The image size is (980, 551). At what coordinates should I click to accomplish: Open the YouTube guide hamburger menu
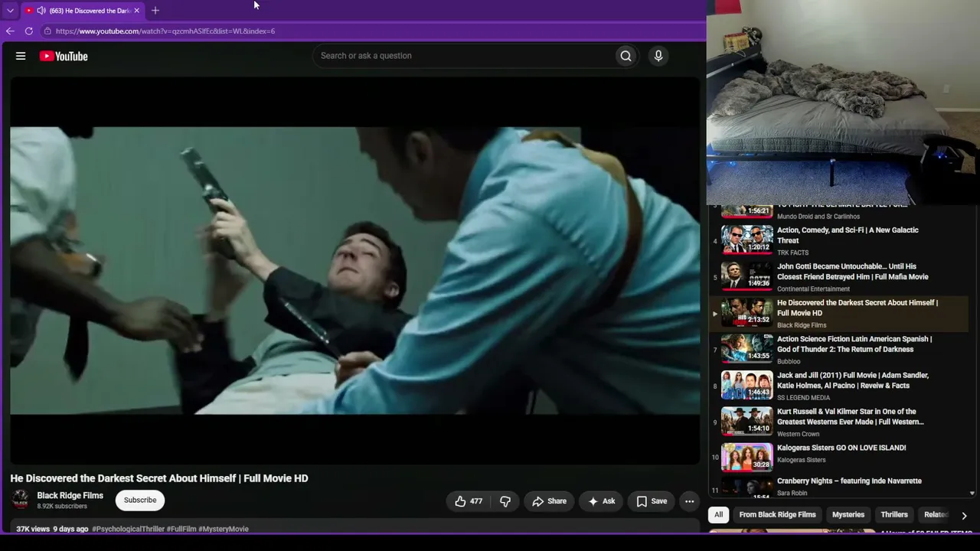point(21,56)
